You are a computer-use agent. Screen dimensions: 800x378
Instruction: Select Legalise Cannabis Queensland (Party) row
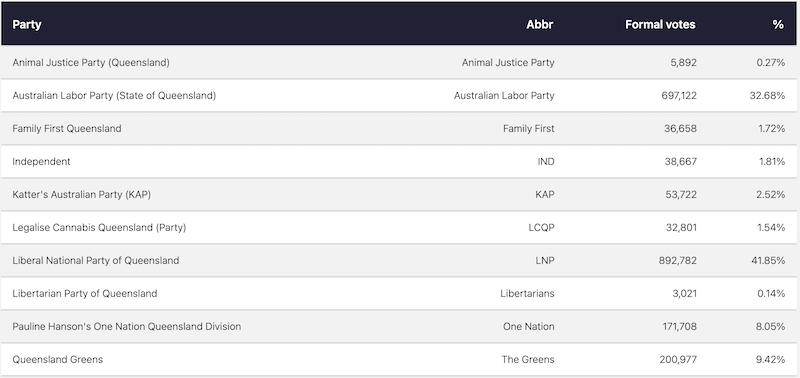[x=398, y=228]
